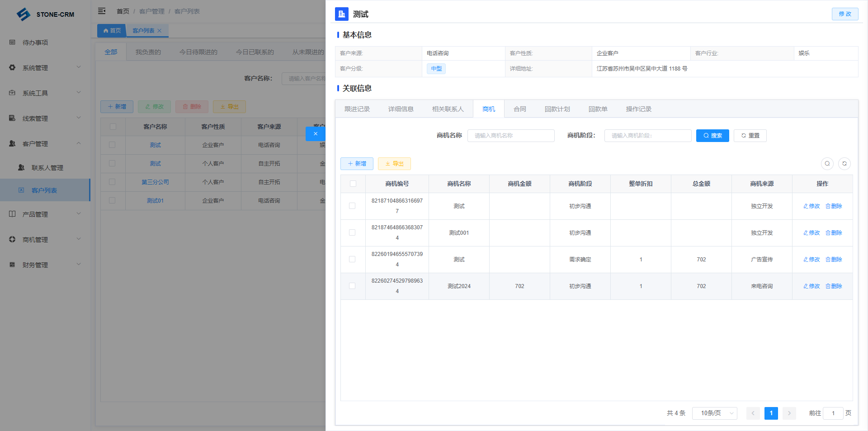Click the 商机管理 sidebar icon
Screen dimensions: 868x431
12,239
